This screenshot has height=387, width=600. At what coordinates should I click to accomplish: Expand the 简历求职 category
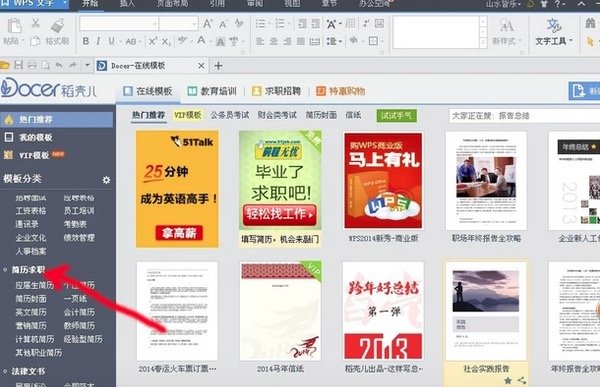pos(28,270)
